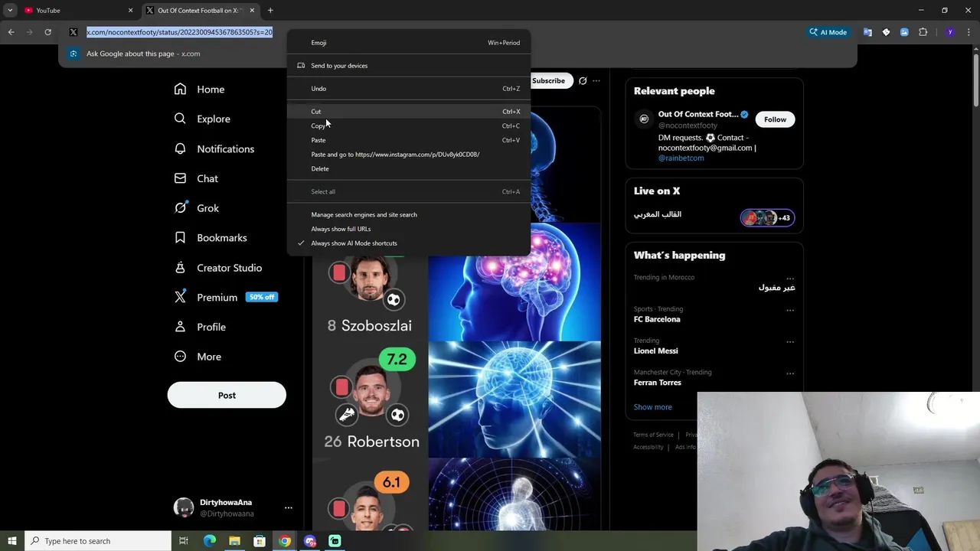Open new browser tab with plus
This screenshot has width=980, height=551.
coord(270,11)
